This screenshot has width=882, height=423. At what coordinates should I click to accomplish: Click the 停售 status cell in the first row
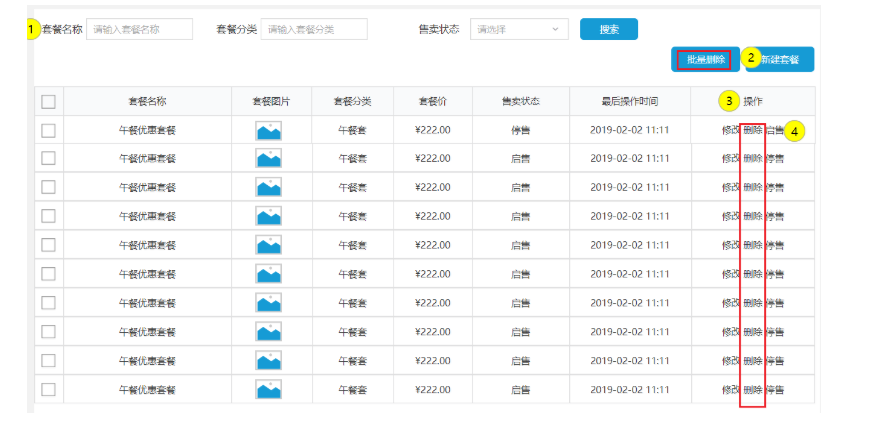click(521, 130)
